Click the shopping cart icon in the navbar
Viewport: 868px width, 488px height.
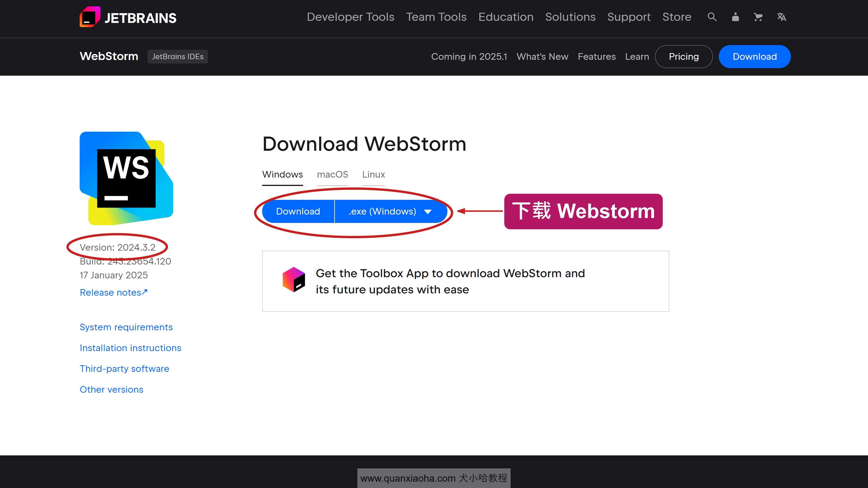point(758,17)
